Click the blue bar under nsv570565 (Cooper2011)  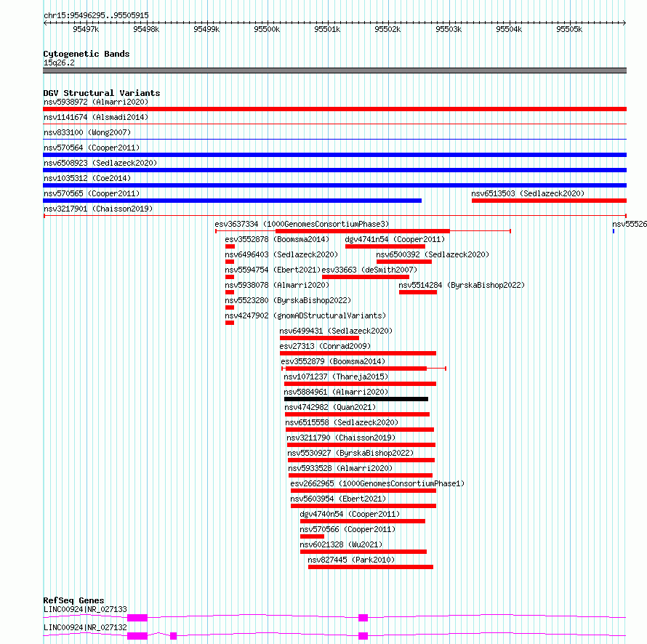click(x=233, y=201)
